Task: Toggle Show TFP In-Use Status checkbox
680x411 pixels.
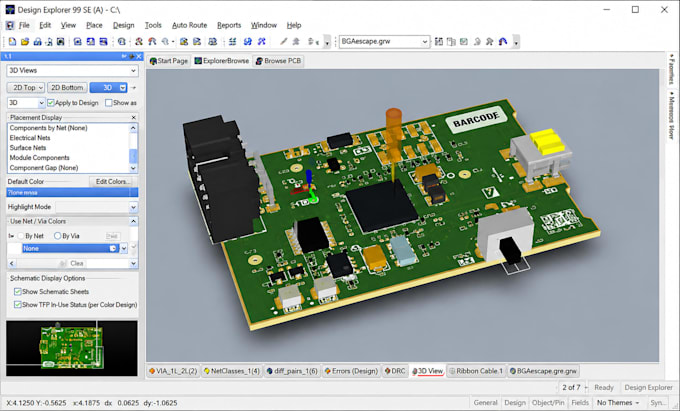Action: (18, 305)
